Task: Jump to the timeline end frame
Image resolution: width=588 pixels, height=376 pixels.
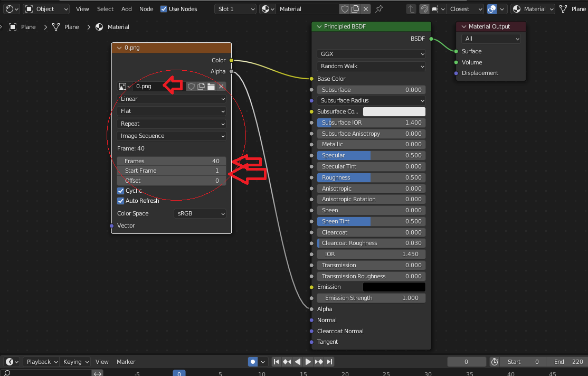Action: pyautogui.click(x=329, y=362)
